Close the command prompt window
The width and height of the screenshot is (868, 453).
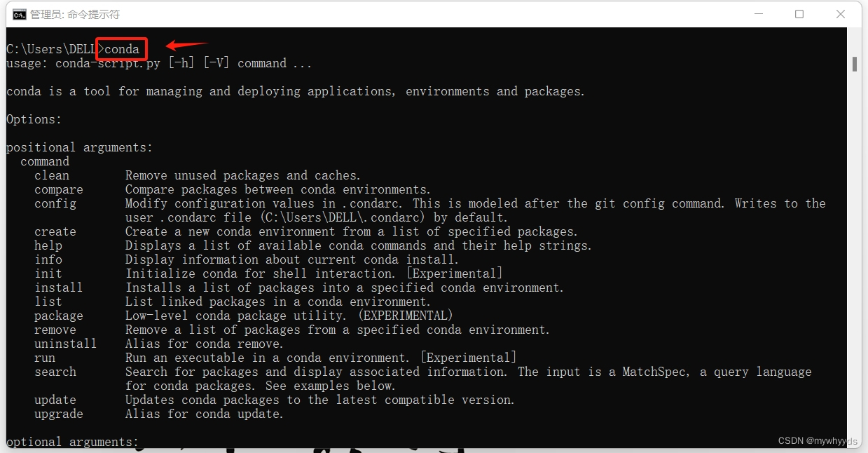[841, 14]
